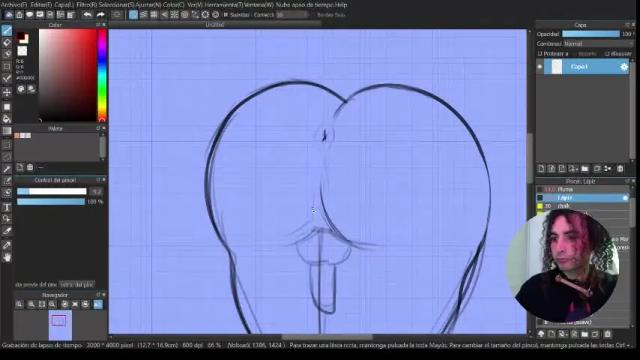Undock the Color panel using float icon
This screenshot has height=360, width=640.
98,25
